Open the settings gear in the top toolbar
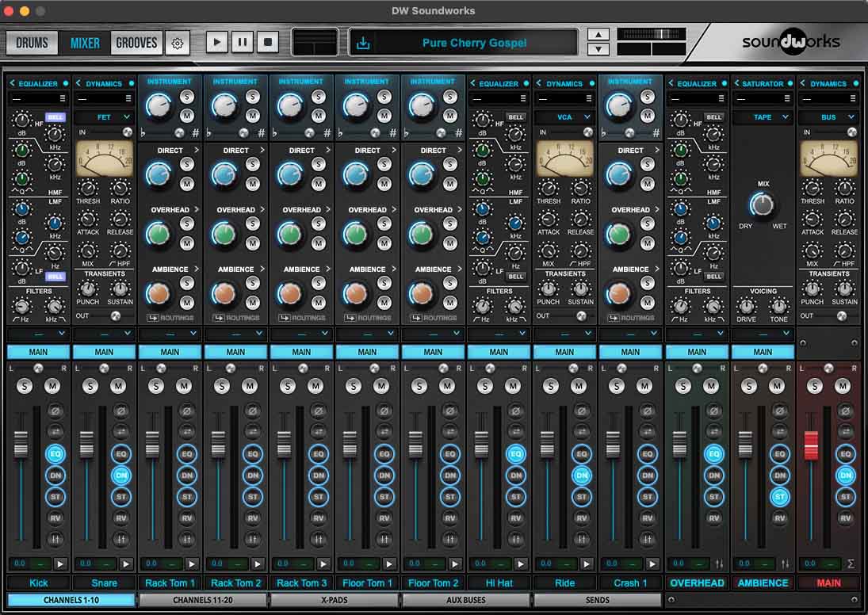The height and width of the screenshot is (615, 868). click(x=177, y=43)
